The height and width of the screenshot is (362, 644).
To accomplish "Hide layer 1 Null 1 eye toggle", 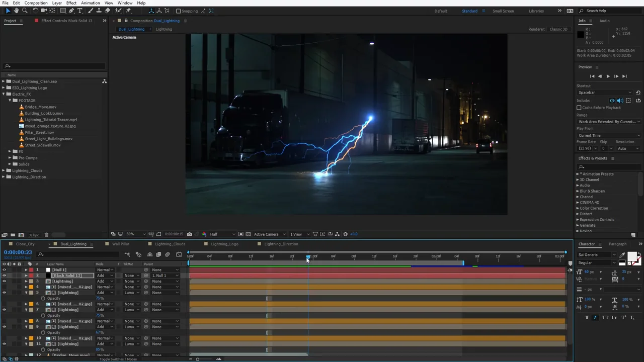I will pyautogui.click(x=4, y=270).
